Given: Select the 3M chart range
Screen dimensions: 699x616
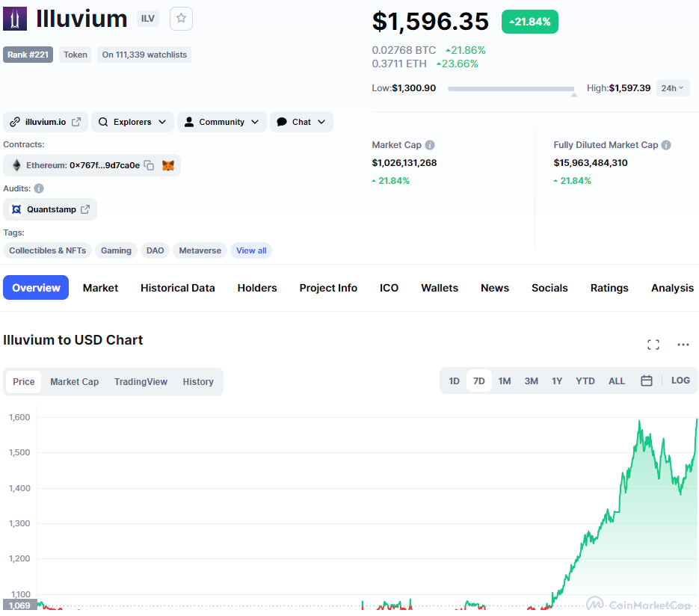Looking at the screenshot, I should coord(531,381).
